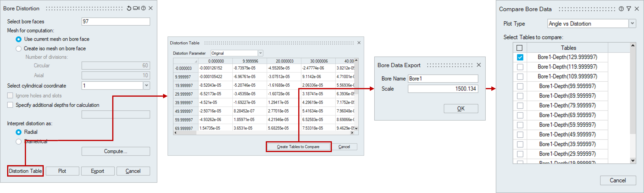Image resolution: width=644 pixels, height=193 pixels.
Task: Open help in the Compare Bore Data panel
Action: pos(621,9)
